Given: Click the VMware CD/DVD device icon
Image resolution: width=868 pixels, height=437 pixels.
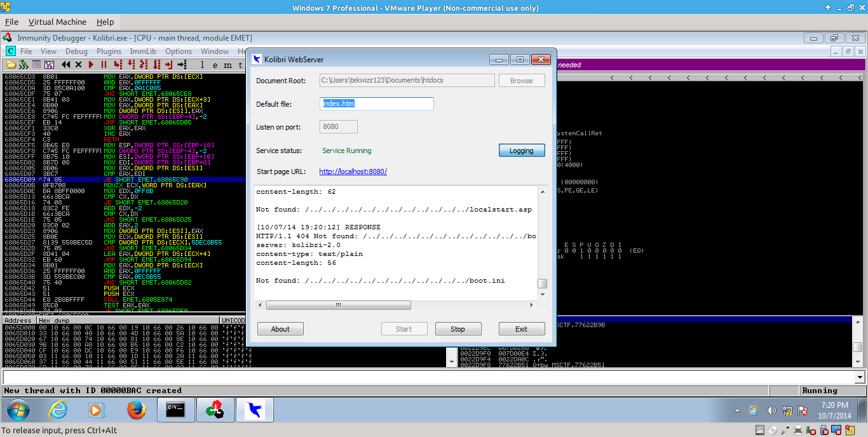Looking at the screenshot, I should (x=773, y=430).
